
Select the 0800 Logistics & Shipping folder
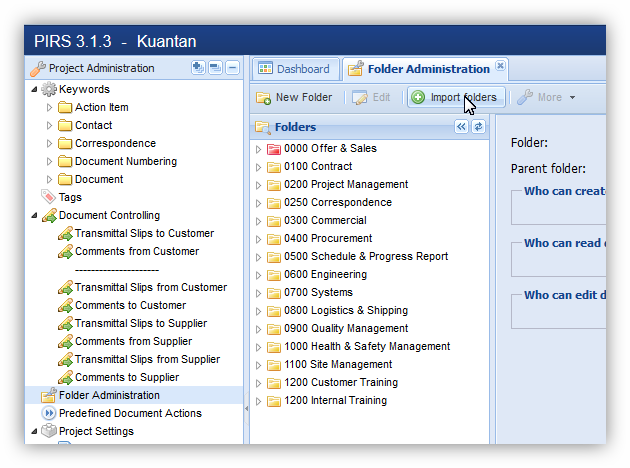click(x=346, y=310)
